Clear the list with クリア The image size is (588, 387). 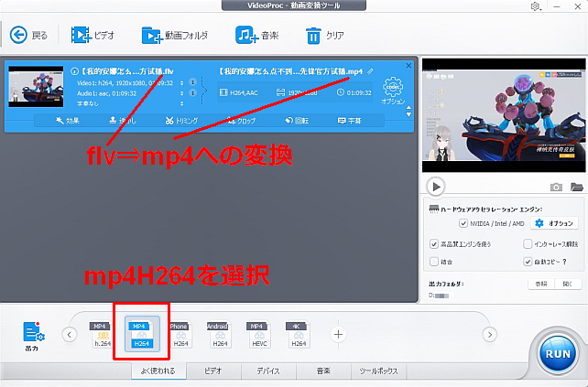(325, 35)
